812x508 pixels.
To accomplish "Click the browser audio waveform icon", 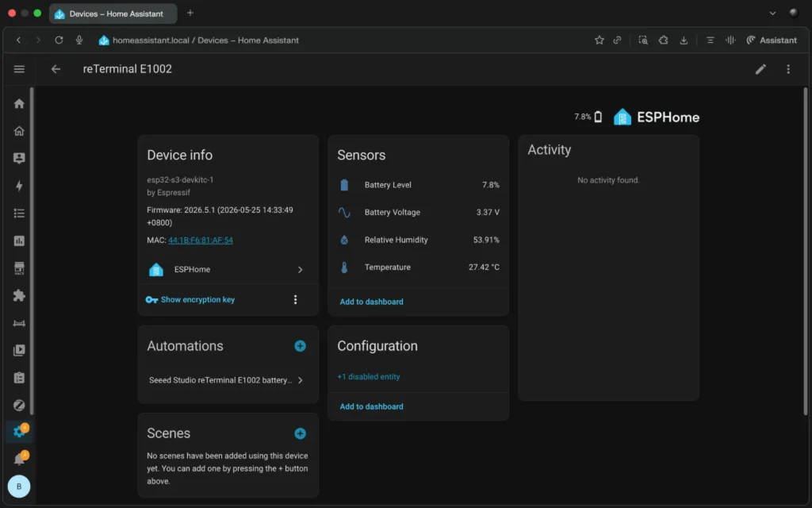I will pos(730,40).
